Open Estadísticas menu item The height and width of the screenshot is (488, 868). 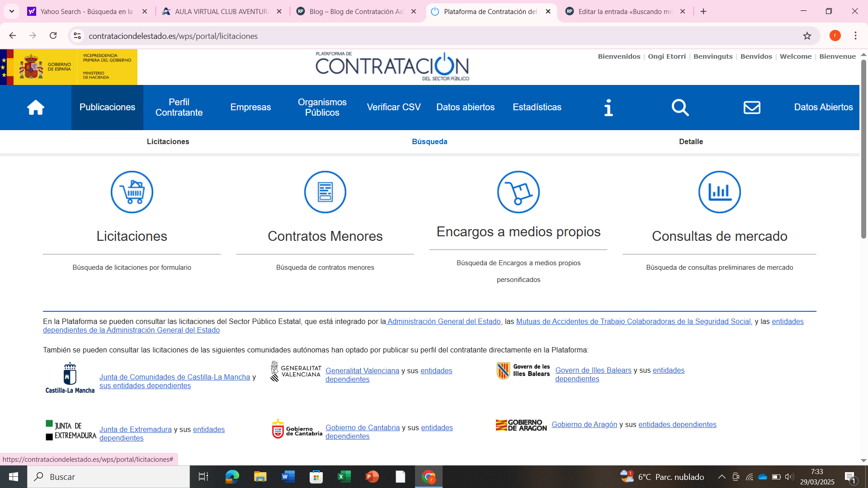[537, 108]
